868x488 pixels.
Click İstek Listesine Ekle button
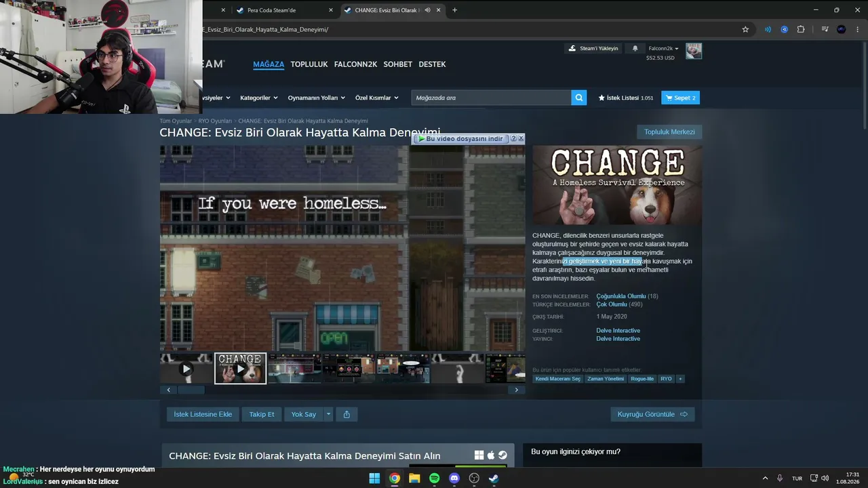[x=203, y=414]
